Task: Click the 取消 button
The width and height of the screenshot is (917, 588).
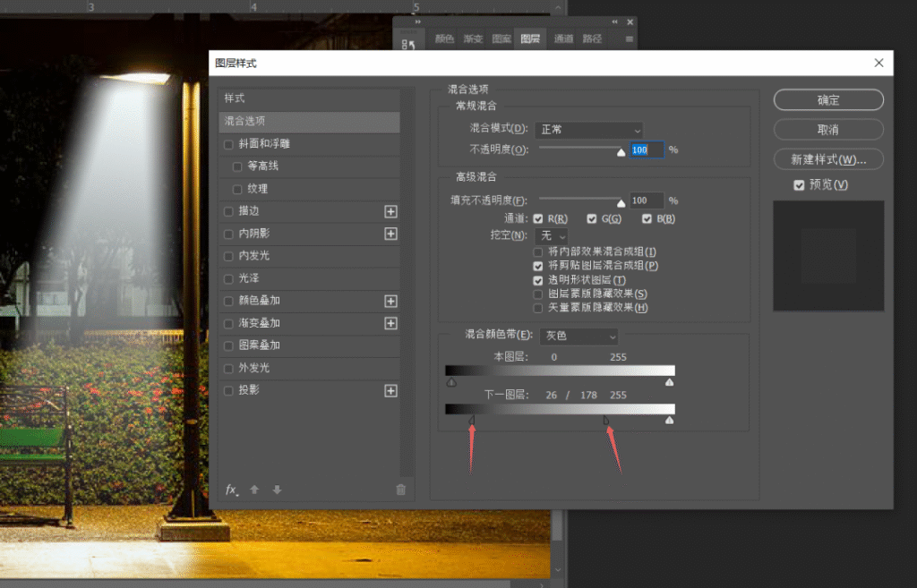Action: 828,130
